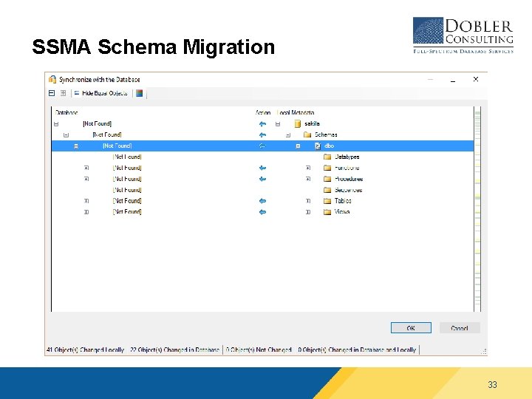This screenshot has width=532, height=399.
Task: Click the collapse-all toolbar icon
Action: 52,93
